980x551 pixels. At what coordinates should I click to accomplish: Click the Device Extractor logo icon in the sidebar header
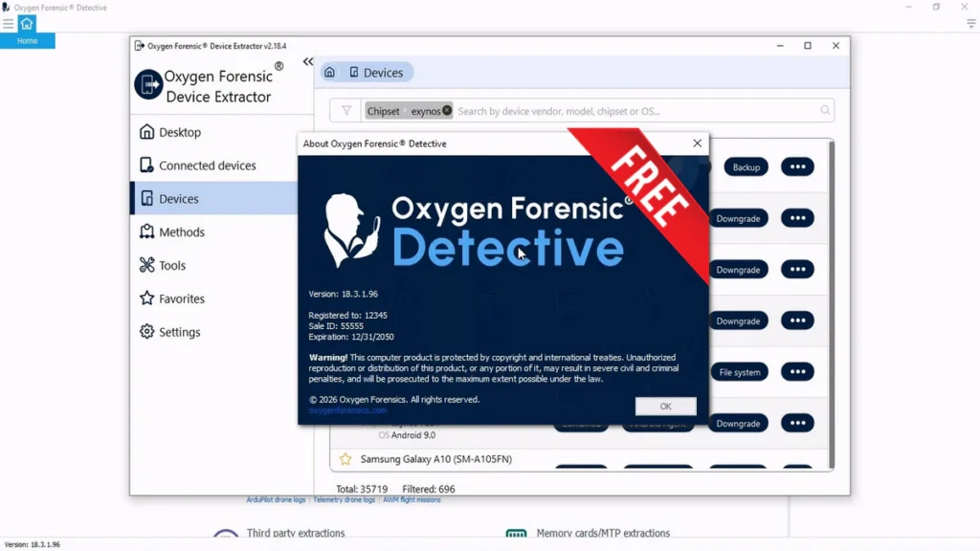tap(148, 84)
